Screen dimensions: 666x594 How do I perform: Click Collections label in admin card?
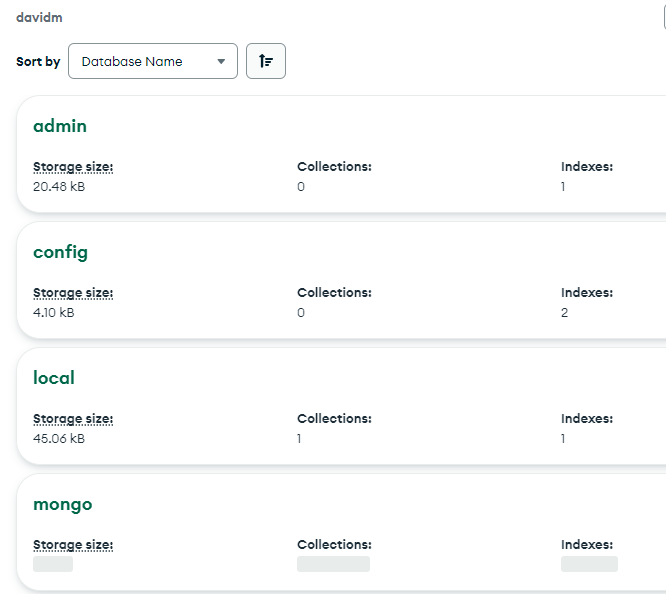[x=334, y=167]
